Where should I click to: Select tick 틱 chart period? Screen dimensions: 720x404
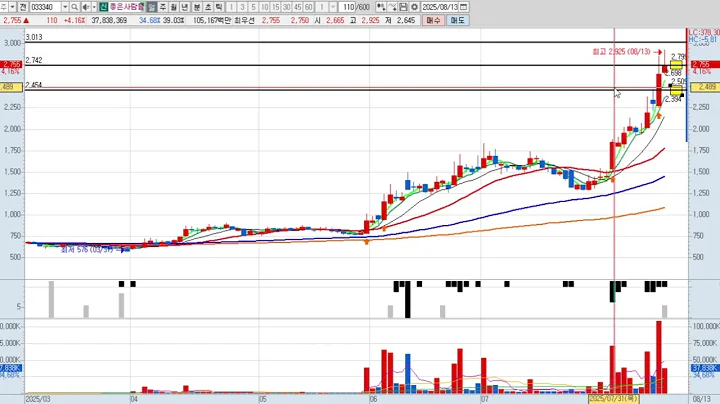point(219,7)
